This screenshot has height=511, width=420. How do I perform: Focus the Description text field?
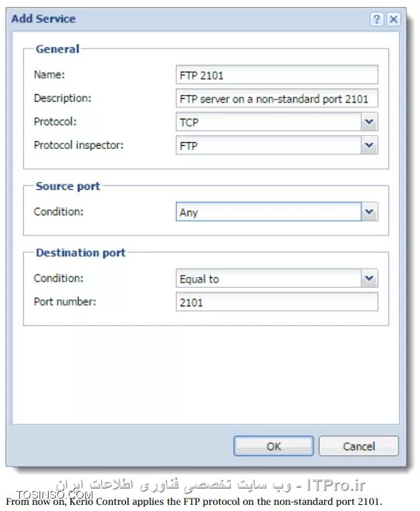[x=276, y=98]
